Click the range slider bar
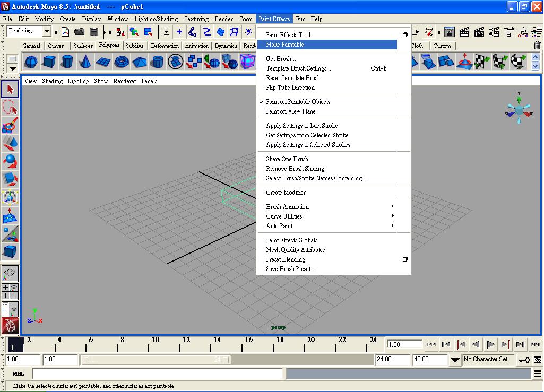This screenshot has width=544, height=392. click(156, 360)
